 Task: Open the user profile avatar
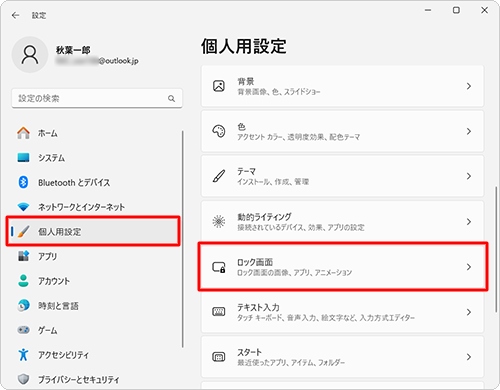pos(30,55)
